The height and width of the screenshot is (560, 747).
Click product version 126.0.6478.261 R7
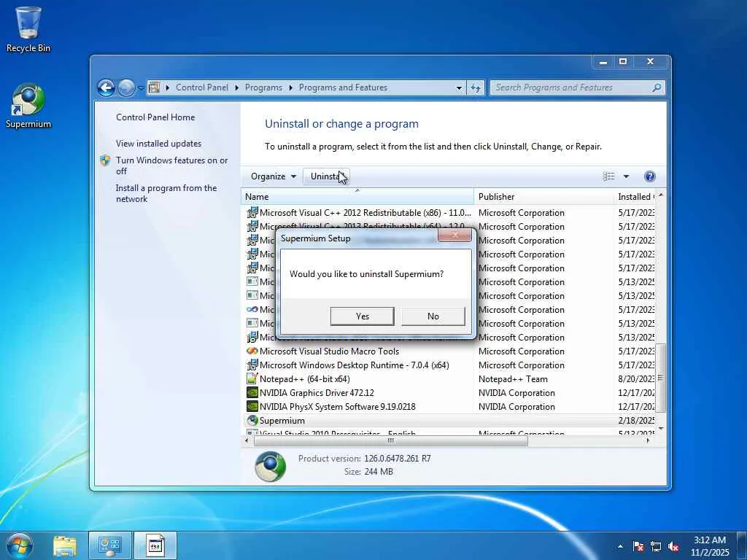[398, 459]
